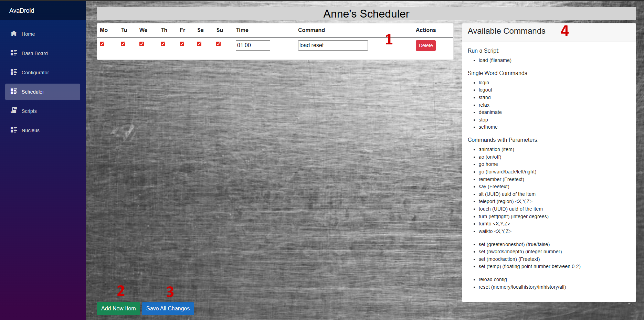Click the Add New Item button
Viewport: 644px width, 320px height.
118,308
